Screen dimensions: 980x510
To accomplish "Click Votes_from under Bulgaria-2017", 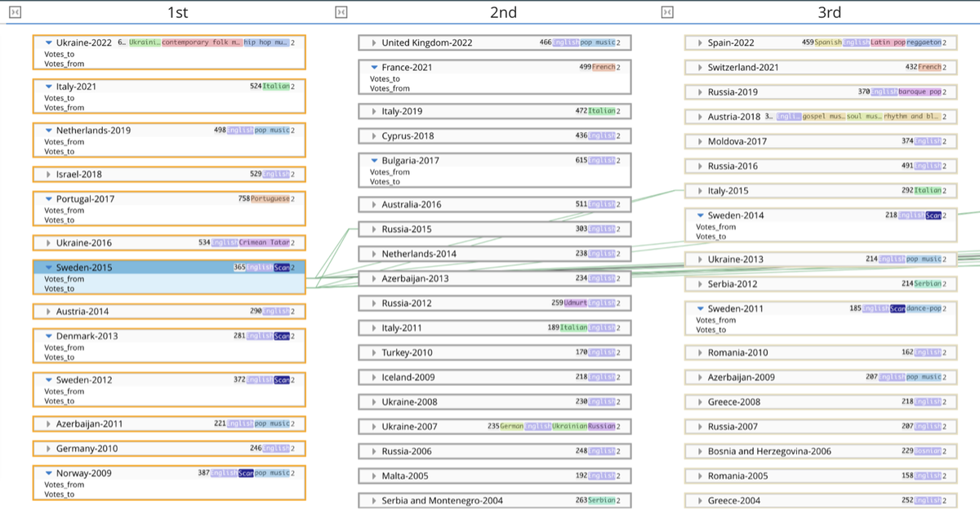I will click(390, 172).
